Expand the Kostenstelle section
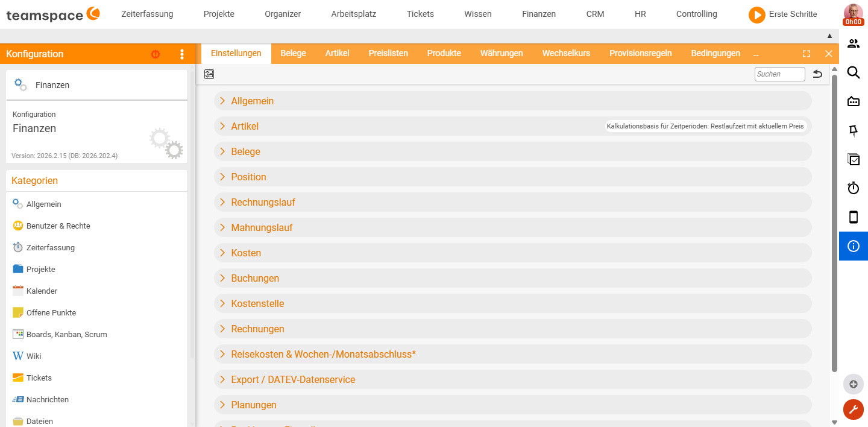 [513, 303]
